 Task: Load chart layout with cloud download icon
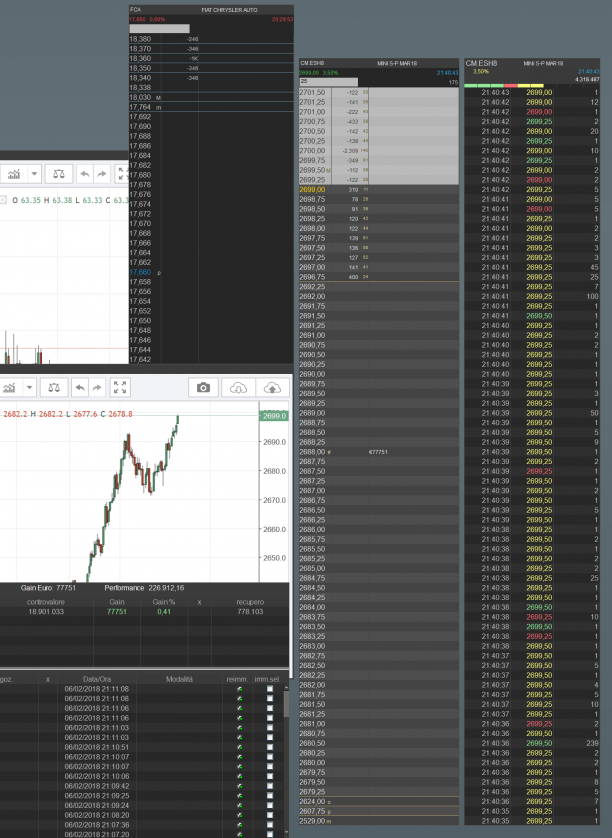(x=238, y=387)
